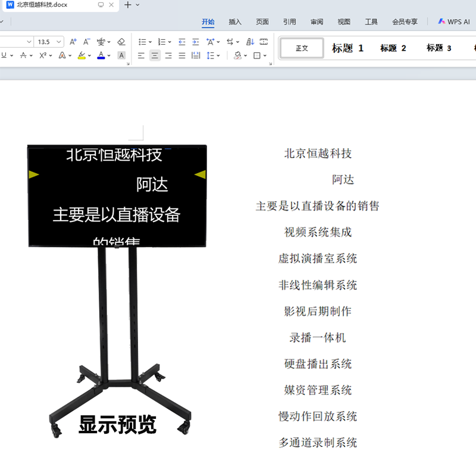Open the 工具 ribbon tab
The height and width of the screenshot is (476, 476).
click(371, 22)
